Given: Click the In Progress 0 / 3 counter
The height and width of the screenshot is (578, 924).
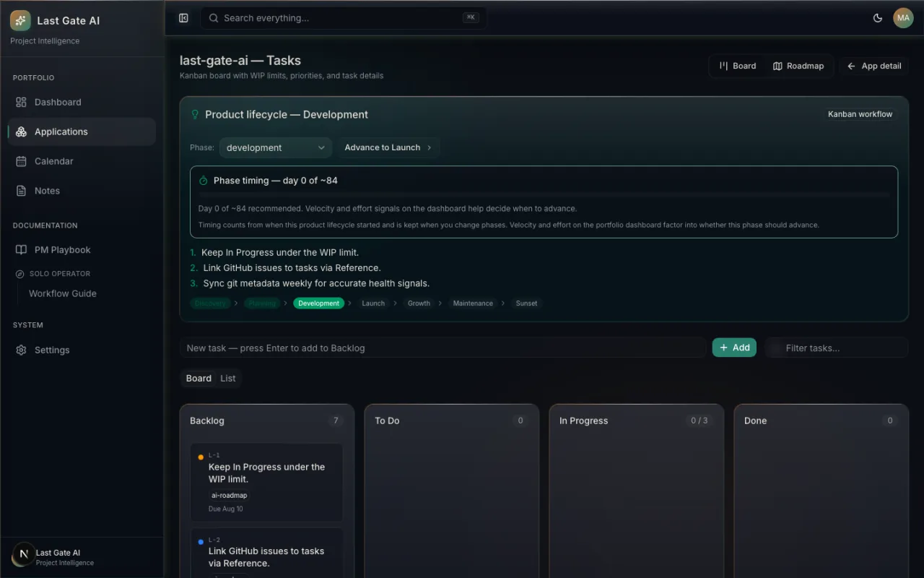Looking at the screenshot, I should coord(699,420).
